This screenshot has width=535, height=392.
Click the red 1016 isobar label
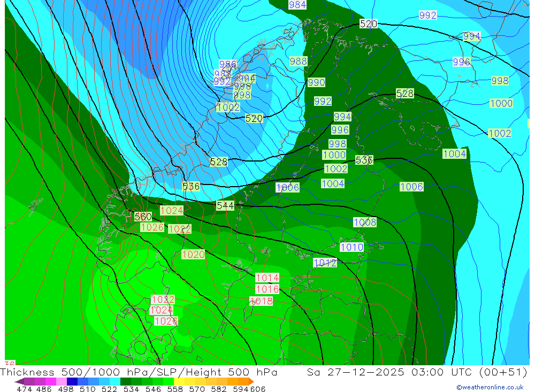[267, 289]
